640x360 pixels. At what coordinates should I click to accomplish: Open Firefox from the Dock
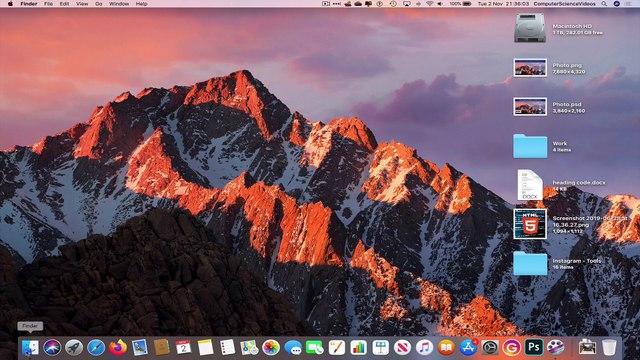pyautogui.click(x=118, y=348)
